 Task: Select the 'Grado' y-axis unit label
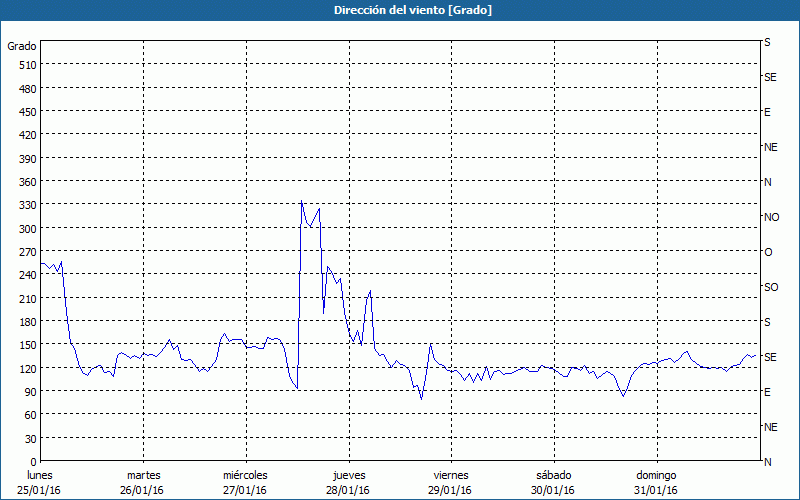point(22,46)
